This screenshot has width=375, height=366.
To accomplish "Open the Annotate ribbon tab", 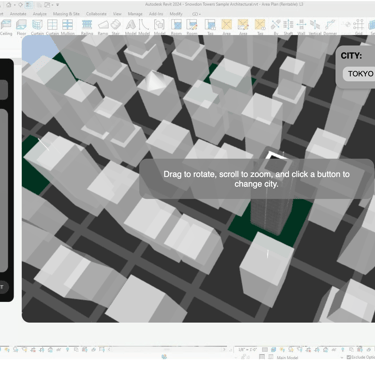I will pos(18,14).
